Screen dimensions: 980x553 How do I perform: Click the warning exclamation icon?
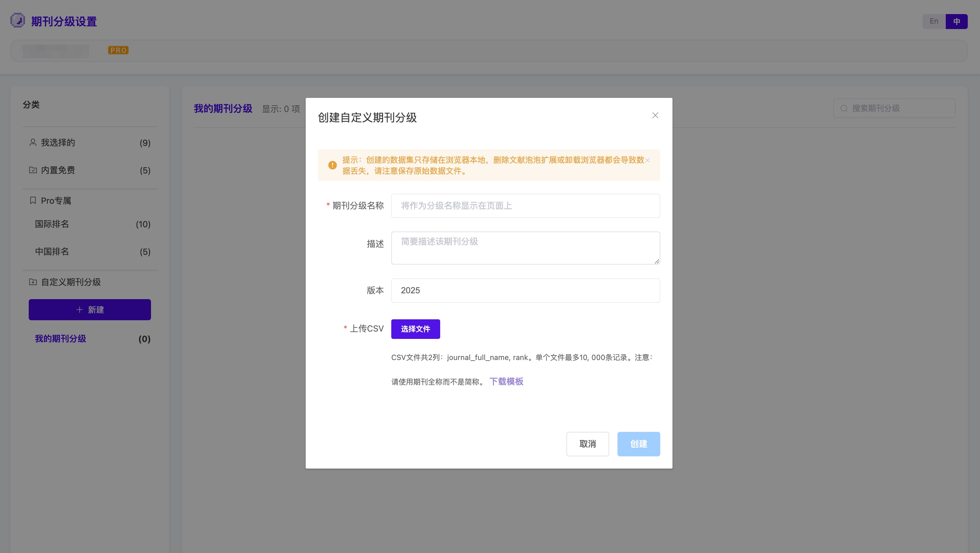pos(332,165)
